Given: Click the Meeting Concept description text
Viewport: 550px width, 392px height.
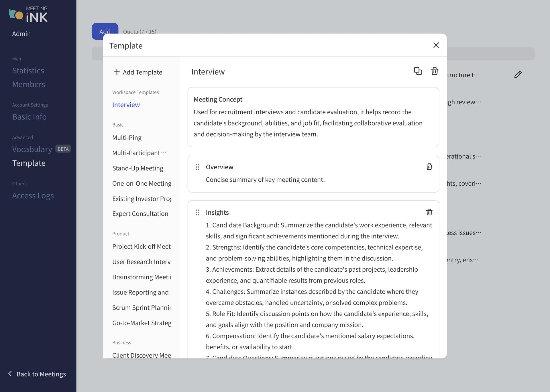Looking at the screenshot, I should click(308, 123).
